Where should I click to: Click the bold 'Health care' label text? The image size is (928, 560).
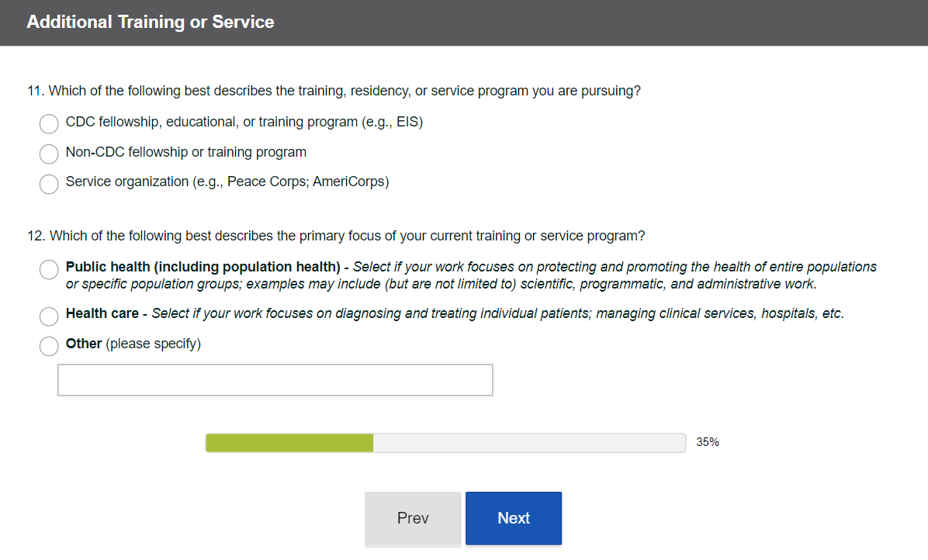102,313
